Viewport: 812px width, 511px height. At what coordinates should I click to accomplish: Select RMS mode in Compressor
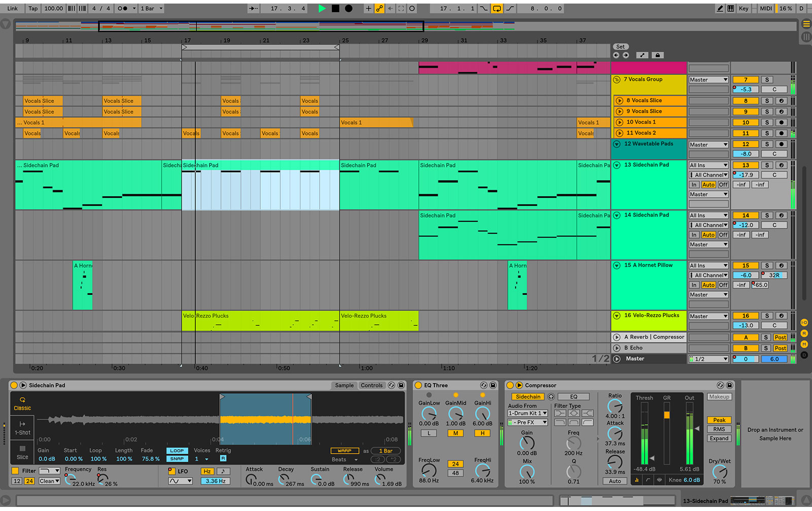(719, 429)
